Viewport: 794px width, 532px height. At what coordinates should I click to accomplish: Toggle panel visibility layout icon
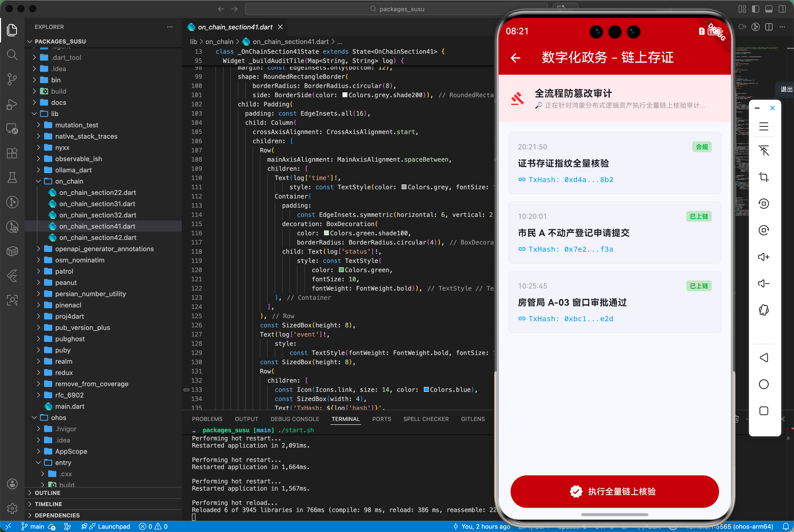coord(769,9)
